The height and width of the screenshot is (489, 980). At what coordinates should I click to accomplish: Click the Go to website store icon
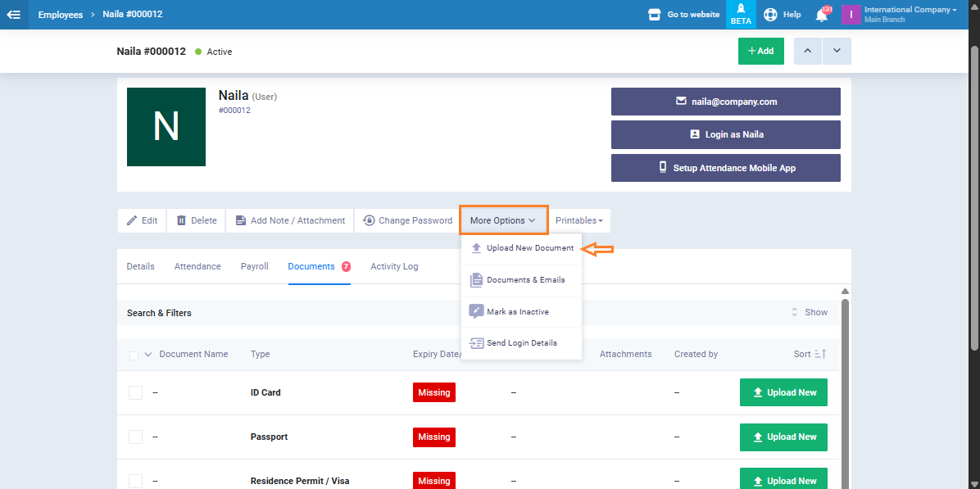[x=654, y=15]
